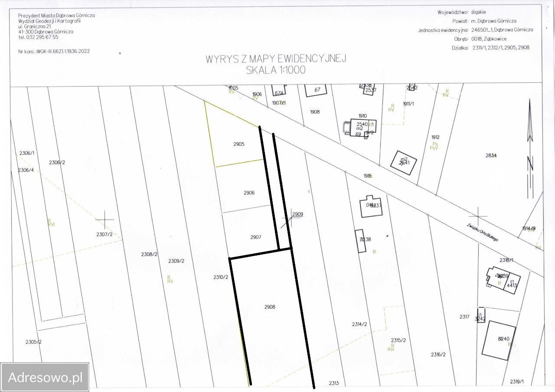Click parcel label 2318/1
The width and height of the screenshot is (555, 392).
[506, 260]
